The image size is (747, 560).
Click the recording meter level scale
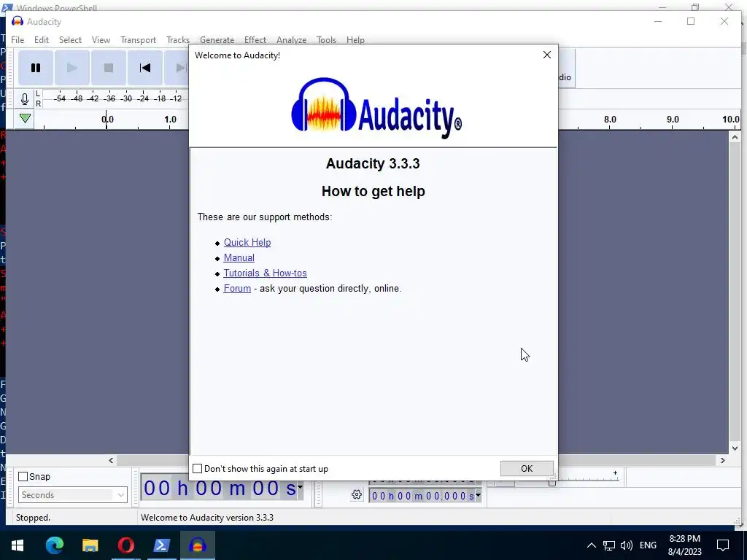[116, 98]
